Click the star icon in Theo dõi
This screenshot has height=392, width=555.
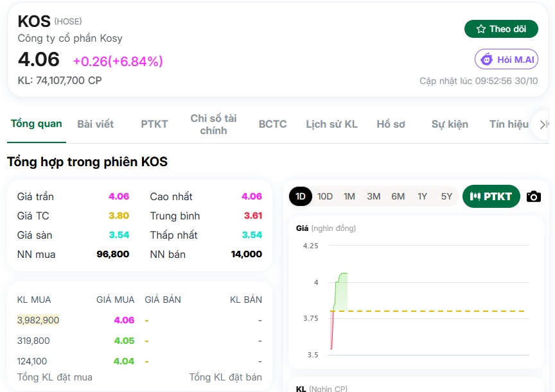(x=480, y=29)
